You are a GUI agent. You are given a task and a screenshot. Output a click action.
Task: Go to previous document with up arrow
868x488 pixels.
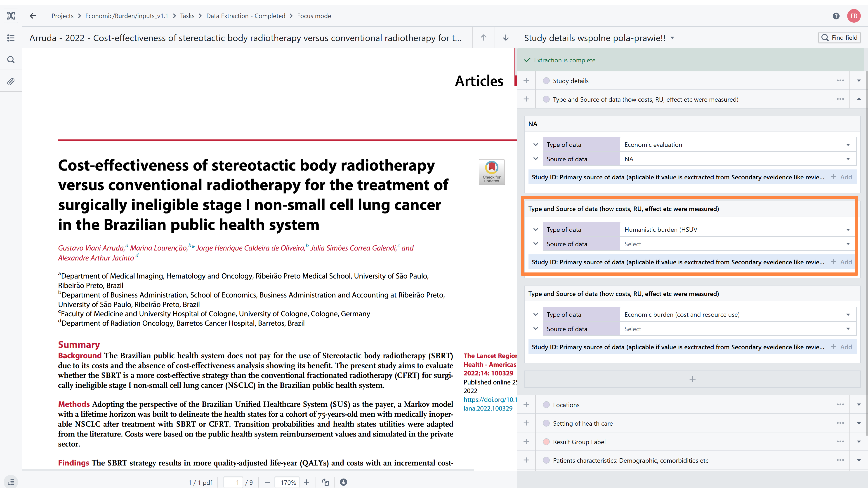484,38
